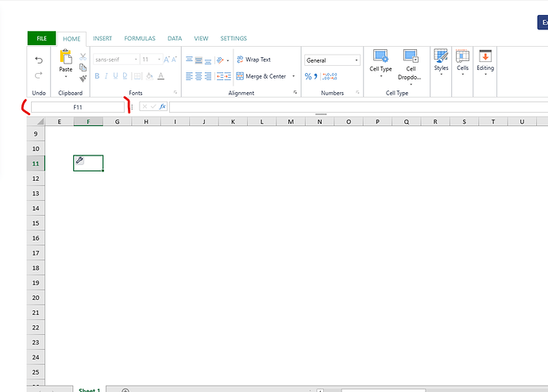548x392 pixels.
Task: Switch to the INSERT ribbon tab
Action: click(102, 38)
